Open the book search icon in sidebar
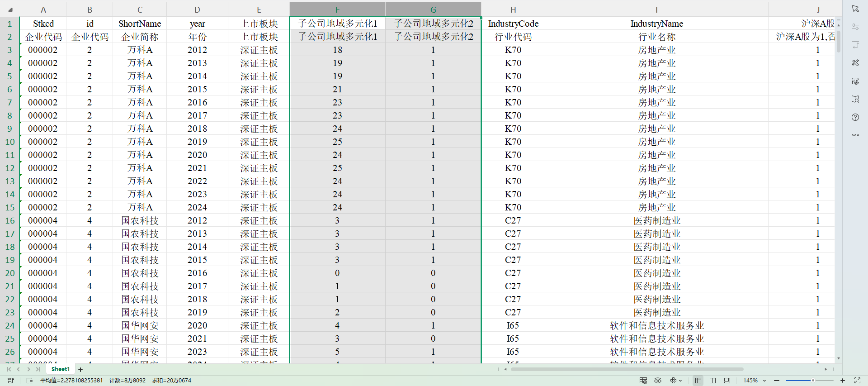 coord(855,99)
